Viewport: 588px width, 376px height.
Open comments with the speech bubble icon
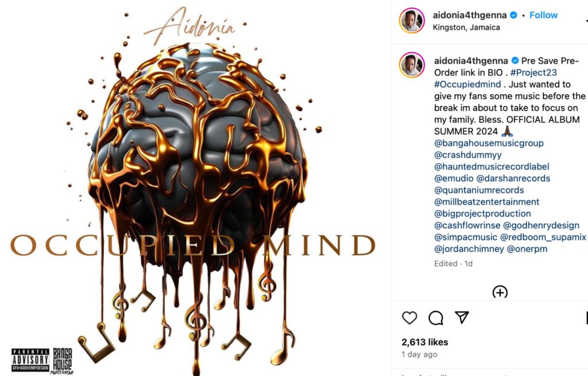click(x=436, y=318)
